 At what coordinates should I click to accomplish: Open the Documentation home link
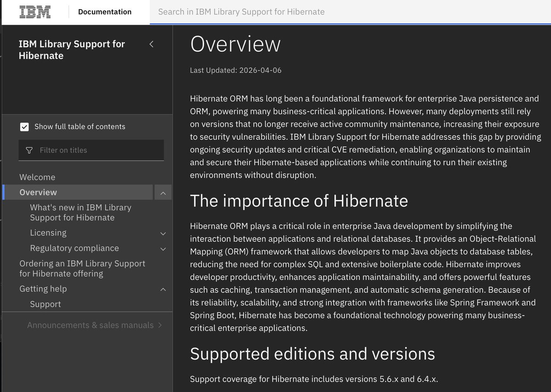pos(105,12)
